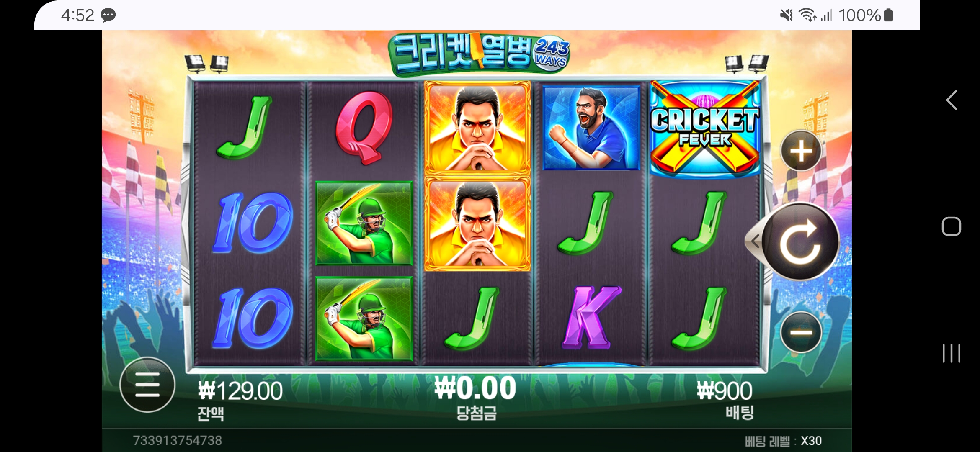Image resolution: width=980 pixels, height=452 pixels.
Task: Tap the Cricket Fever scatter symbol
Action: point(705,129)
